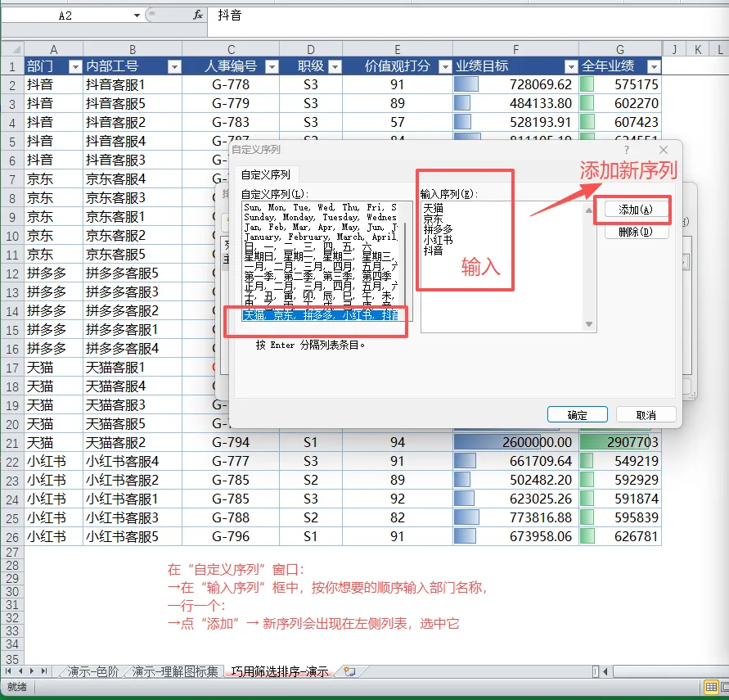Click cell 2600000.00
Screen dimensions: 729x700
point(515,442)
